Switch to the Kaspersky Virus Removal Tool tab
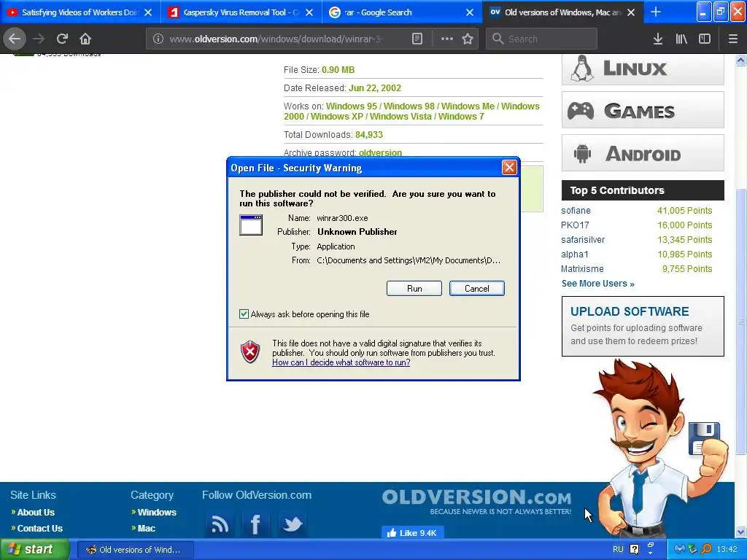The image size is (747, 560). pos(240,12)
